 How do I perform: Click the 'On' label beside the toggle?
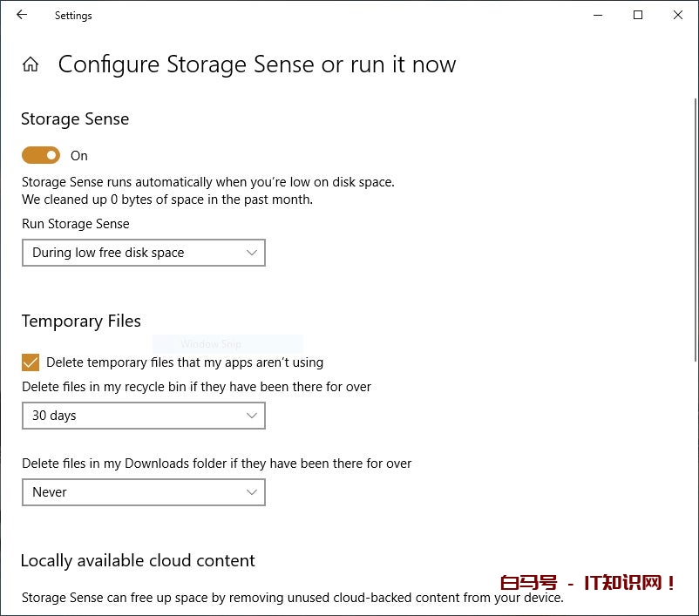pos(79,156)
